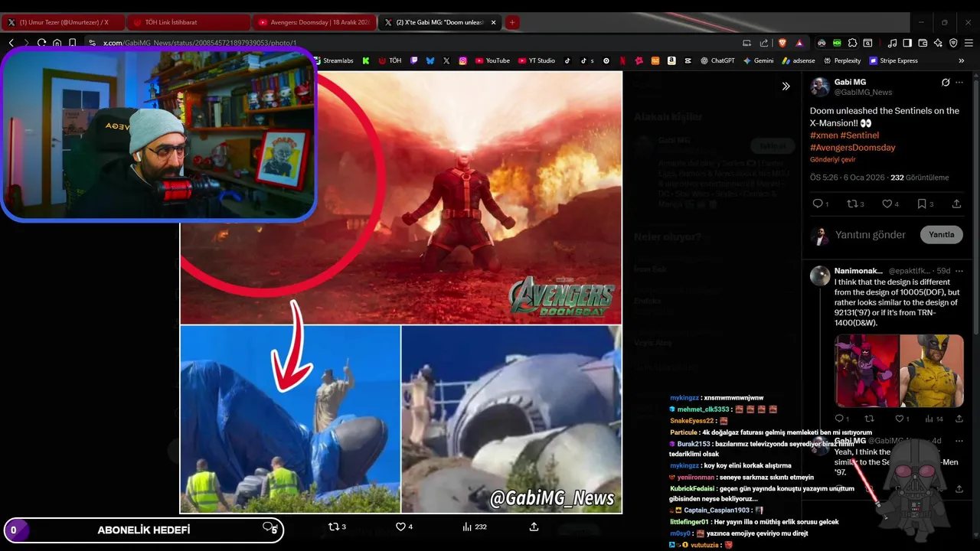Viewport: 980px width, 551px height.
Task: Open the Brave Shields lion icon
Action: coord(782,43)
